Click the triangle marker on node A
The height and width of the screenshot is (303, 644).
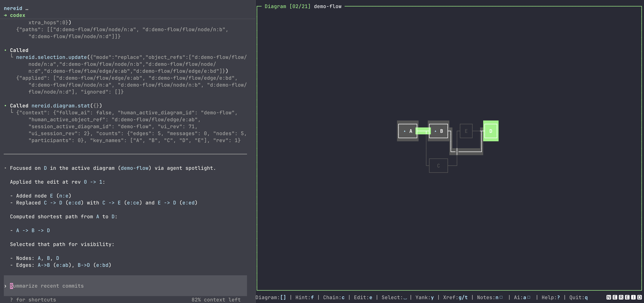coord(405,131)
